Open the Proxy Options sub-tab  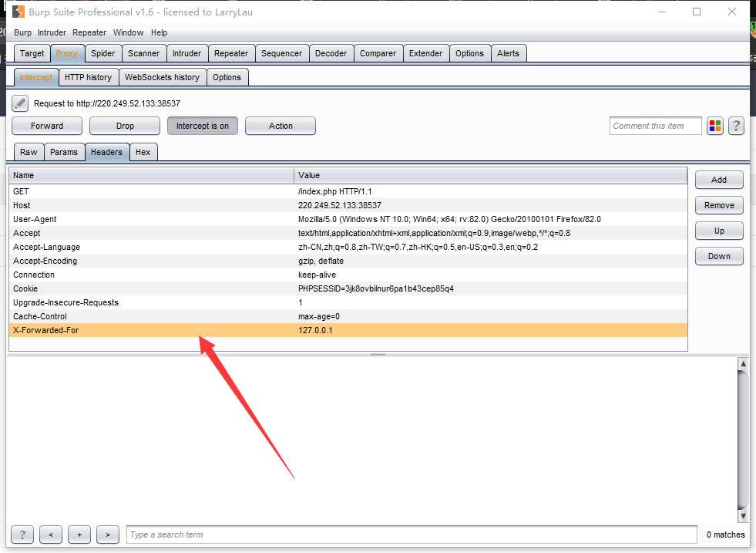[227, 77]
